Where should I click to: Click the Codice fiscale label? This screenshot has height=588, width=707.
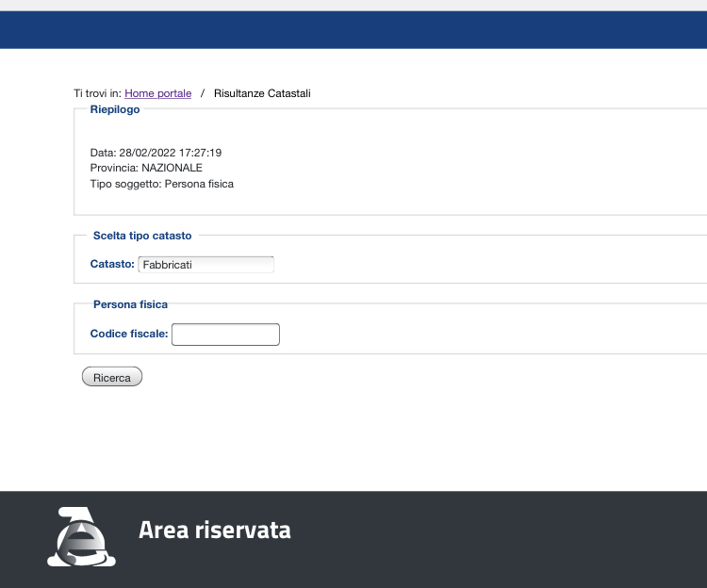tap(129, 334)
